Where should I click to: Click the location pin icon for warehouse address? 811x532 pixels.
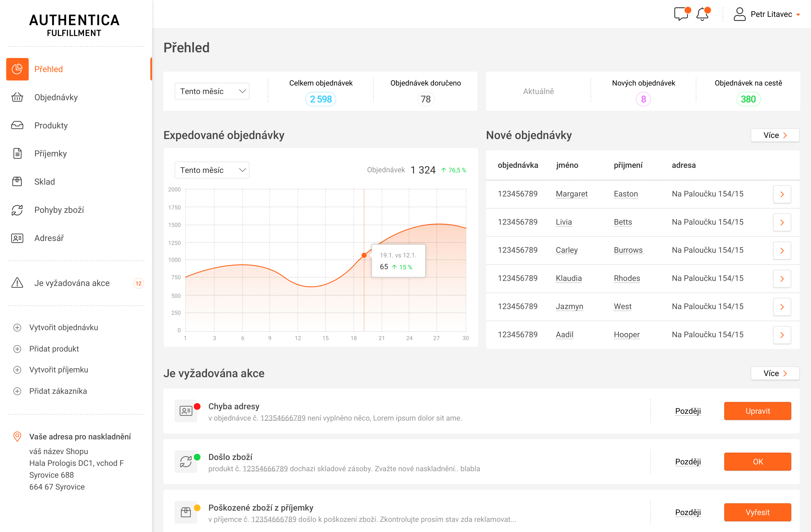[x=17, y=437]
